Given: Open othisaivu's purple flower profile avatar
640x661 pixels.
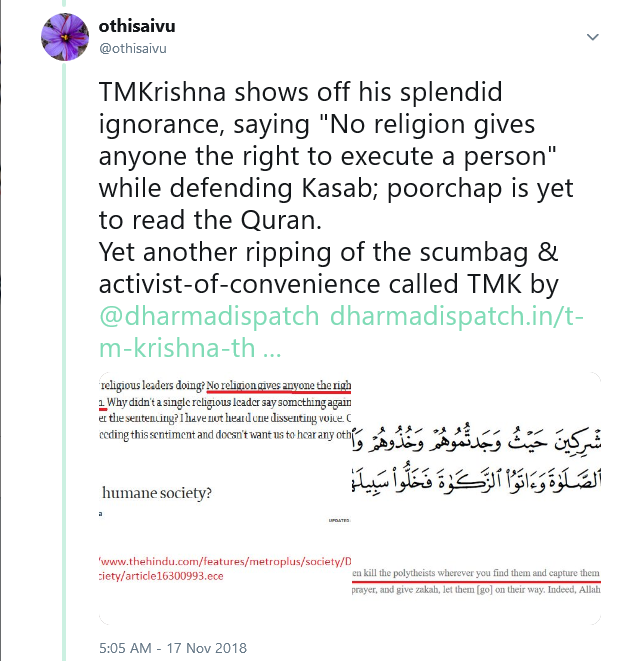Looking at the screenshot, I should coord(65,37).
